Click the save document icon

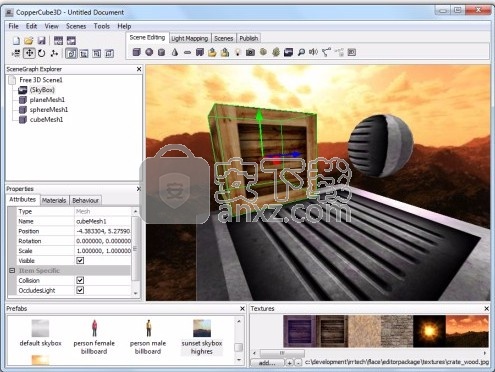[42, 41]
